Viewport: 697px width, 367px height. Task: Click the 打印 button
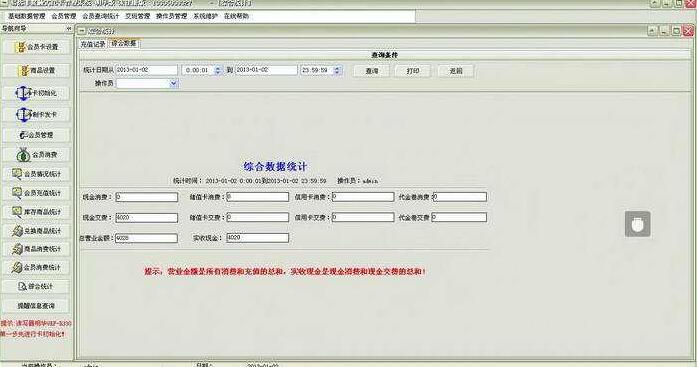(413, 71)
